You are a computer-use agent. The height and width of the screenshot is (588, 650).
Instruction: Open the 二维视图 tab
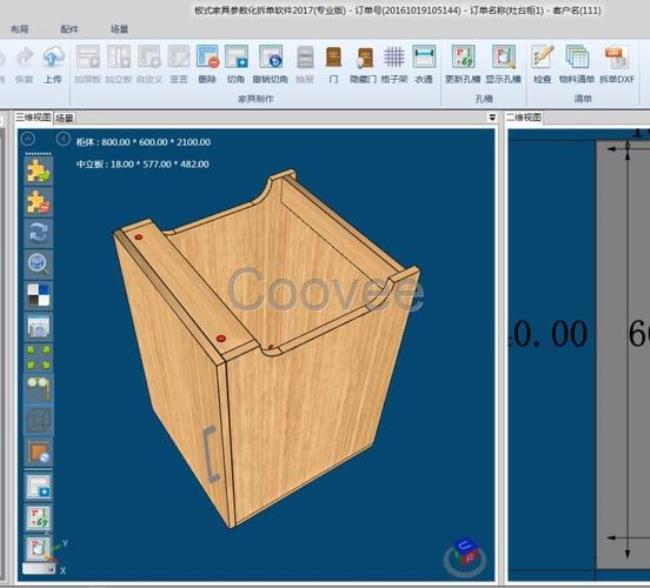click(x=524, y=117)
